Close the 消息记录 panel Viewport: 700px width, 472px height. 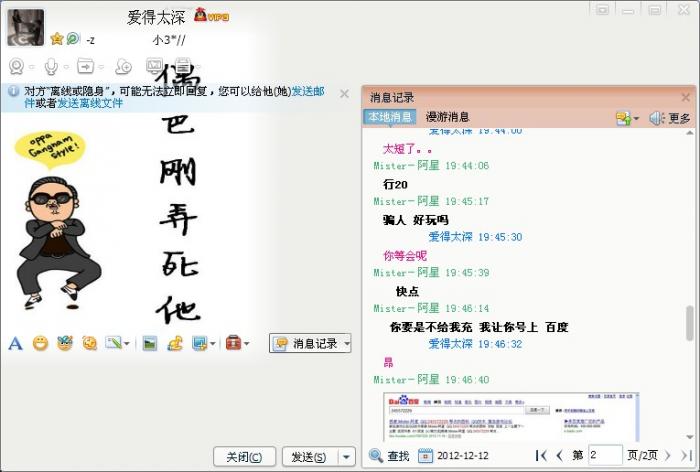[x=686, y=97]
